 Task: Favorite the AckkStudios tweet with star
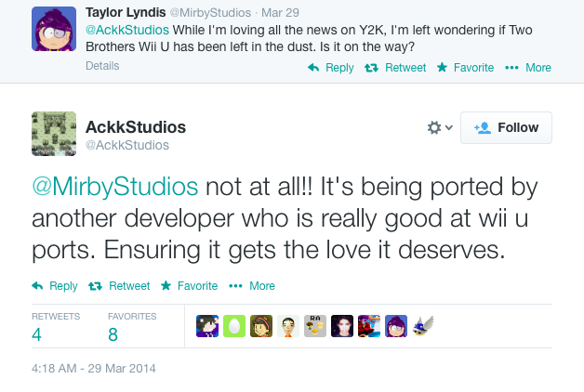click(x=189, y=285)
